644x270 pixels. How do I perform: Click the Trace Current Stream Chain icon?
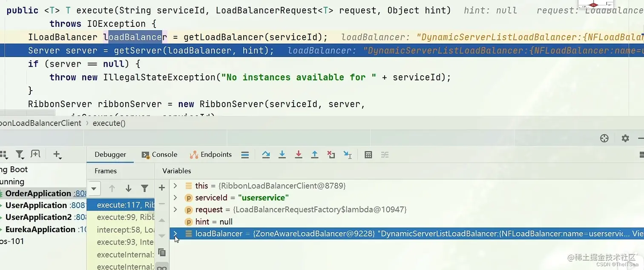pos(385,155)
